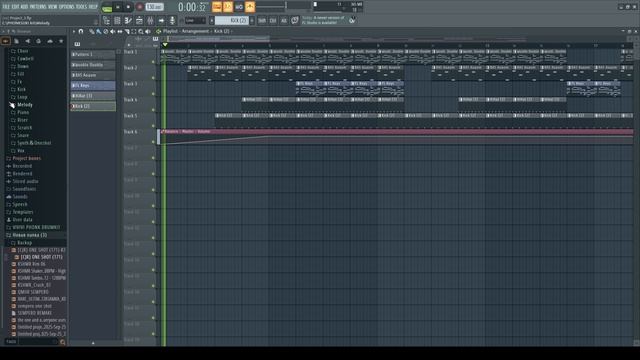This screenshot has height=360, width=640.
Task: Expand the Cowbell folder
Action: [x=25, y=59]
